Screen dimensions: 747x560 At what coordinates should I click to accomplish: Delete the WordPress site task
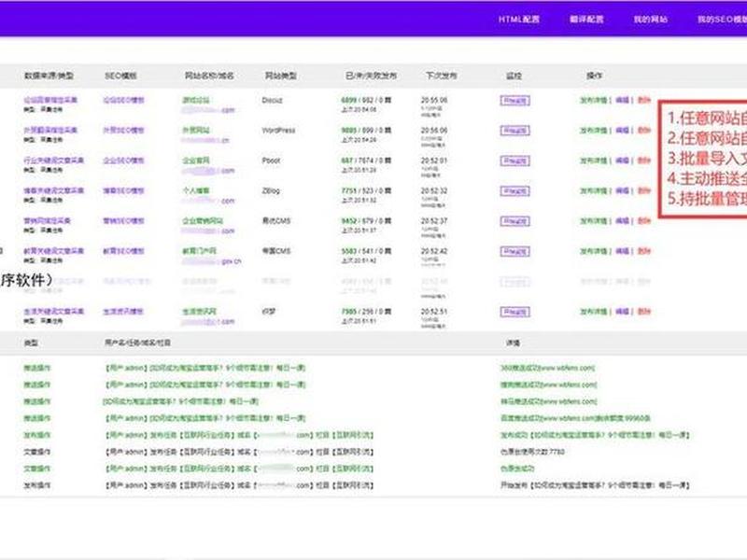coord(643,131)
